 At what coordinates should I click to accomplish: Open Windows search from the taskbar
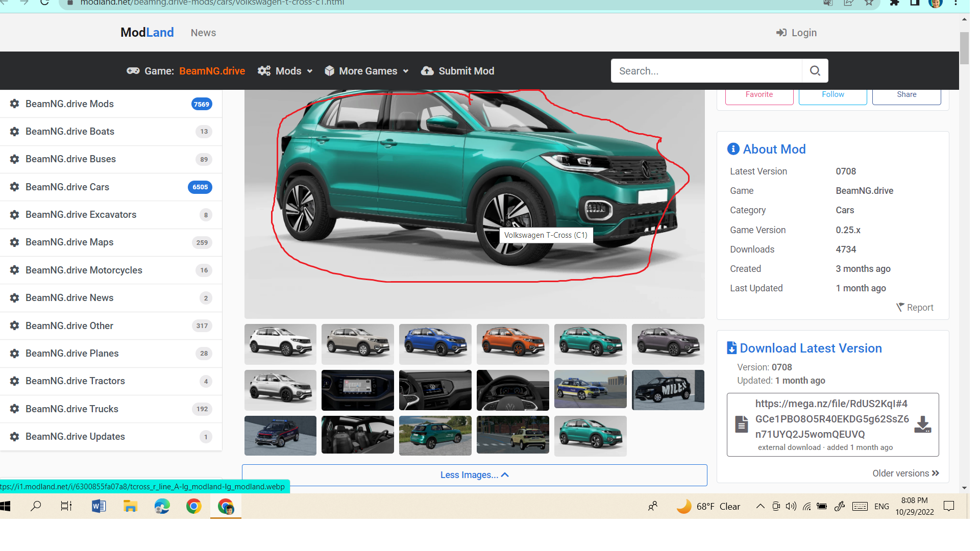(x=36, y=506)
